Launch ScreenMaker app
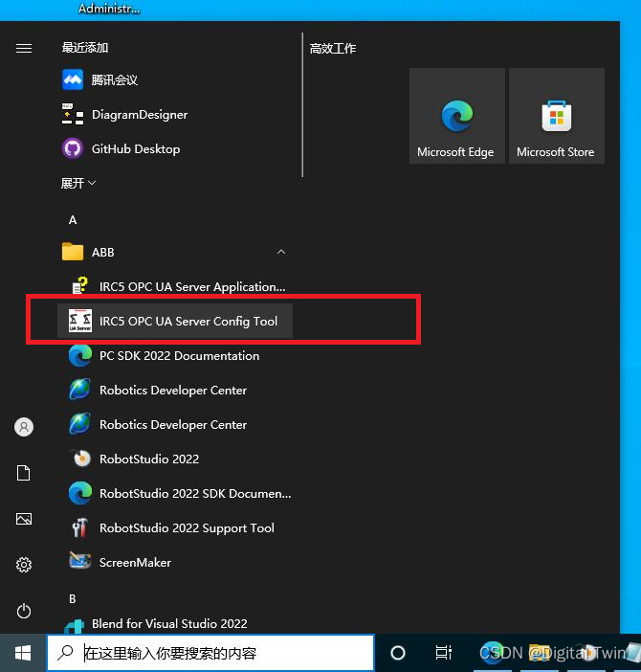This screenshot has height=672, width=641. (135, 563)
